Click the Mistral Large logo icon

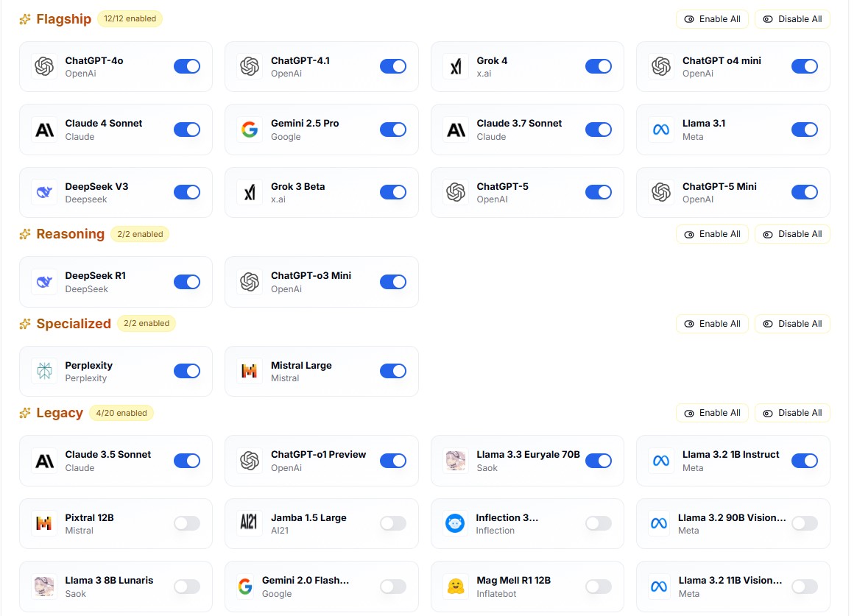tap(250, 372)
